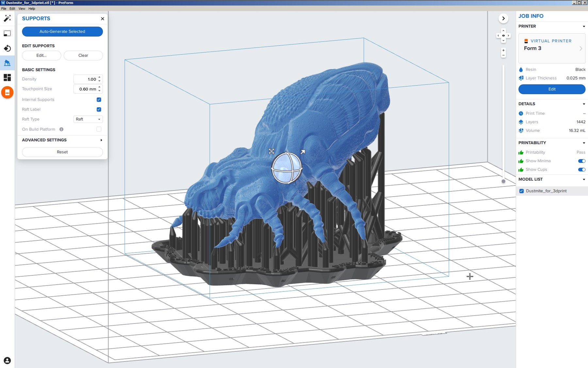Rotate view right with the right arrow
This screenshot has height=368, width=588.
coord(509,36)
